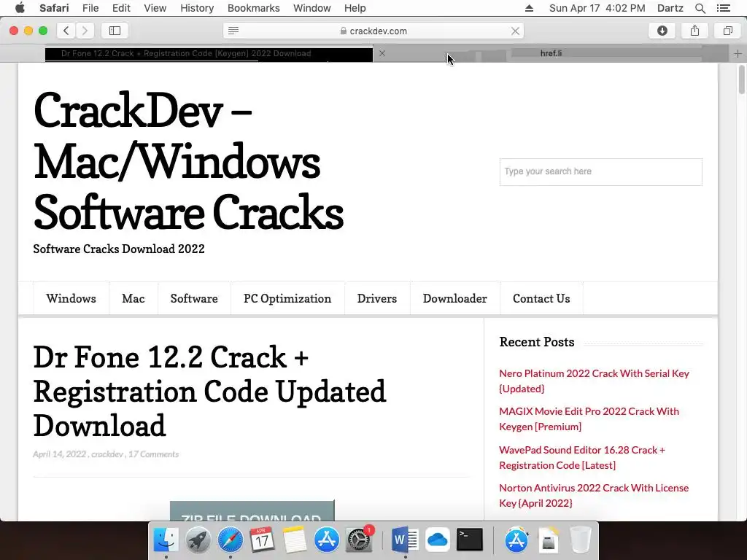Open the document stack beside Trash
747x560 pixels.
tap(549, 540)
